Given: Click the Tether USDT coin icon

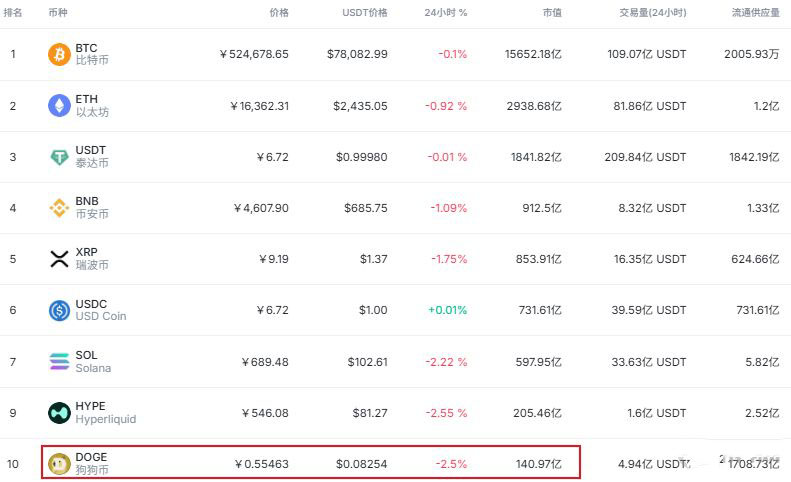Looking at the screenshot, I should click(x=59, y=157).
